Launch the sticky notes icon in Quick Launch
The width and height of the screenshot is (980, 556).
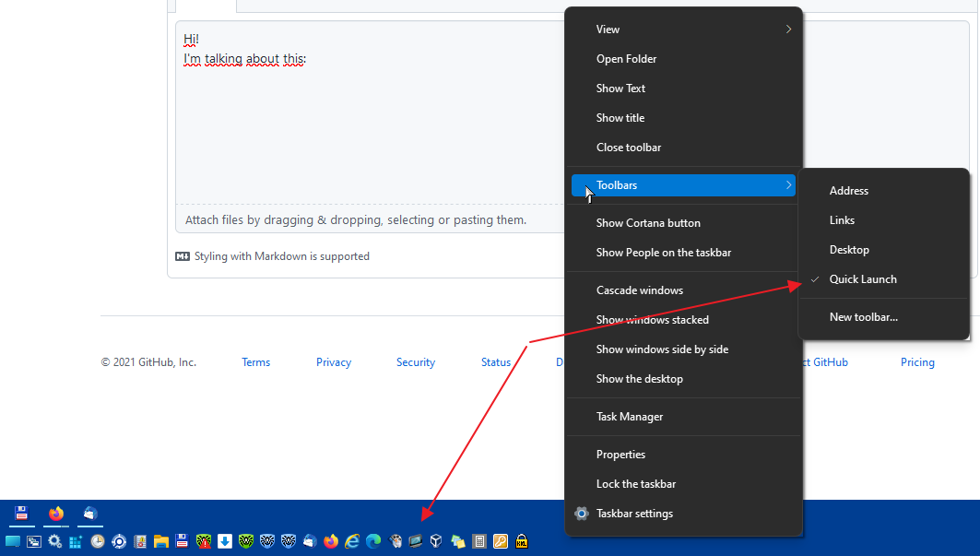458,541
